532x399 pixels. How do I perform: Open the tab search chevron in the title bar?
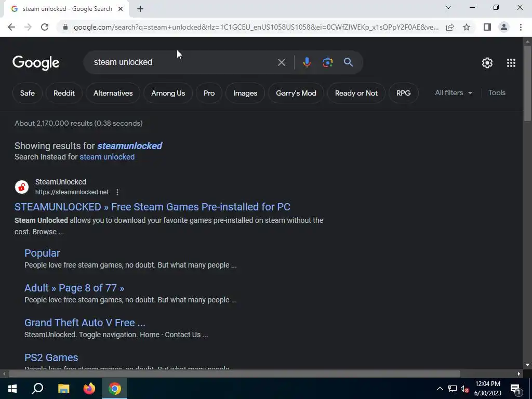click(448, 7)
